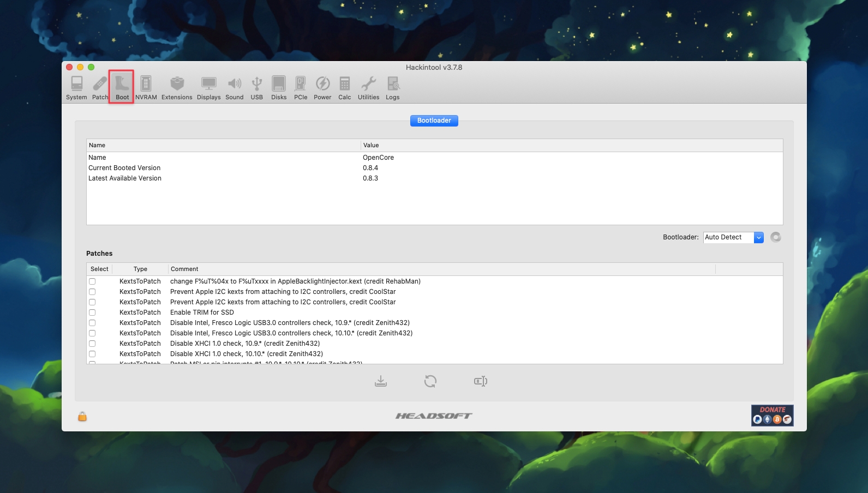Click the Name column header

tap(223, 146)
